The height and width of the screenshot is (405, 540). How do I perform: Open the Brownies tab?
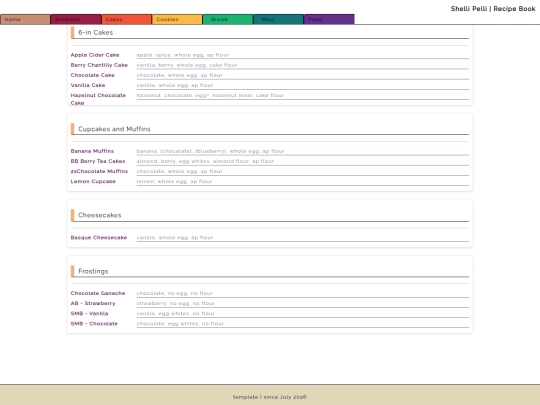click(76, 19)
